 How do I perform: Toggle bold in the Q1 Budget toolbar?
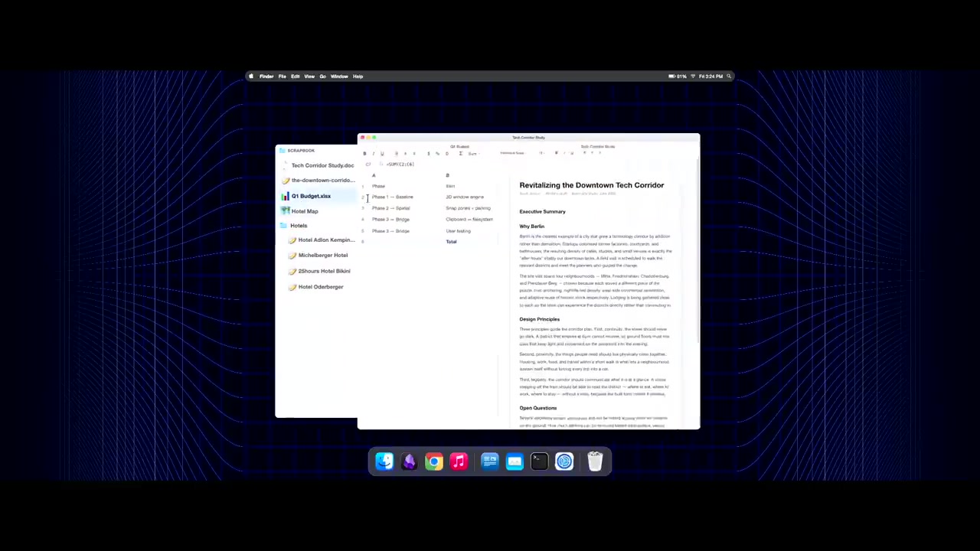(364, 154)
